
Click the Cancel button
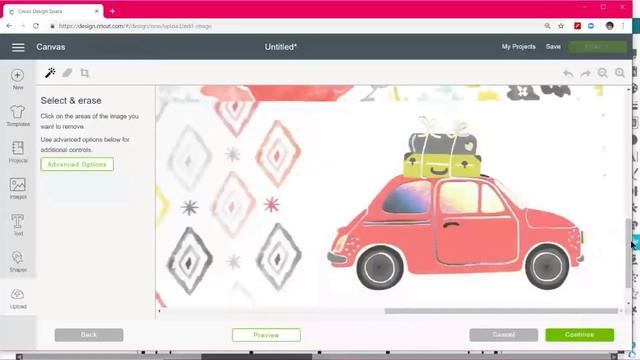click(504, 335)
